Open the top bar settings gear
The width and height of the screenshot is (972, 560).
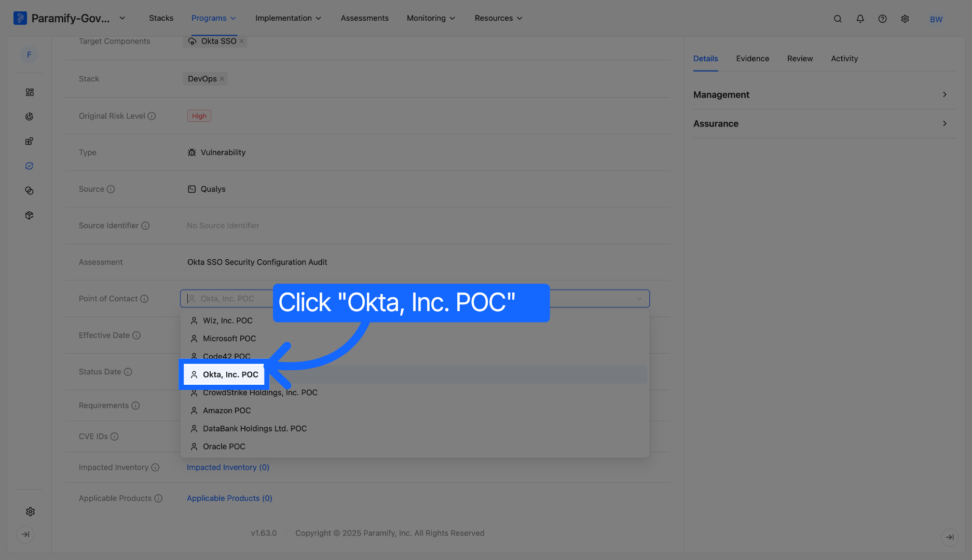[905, 19]
